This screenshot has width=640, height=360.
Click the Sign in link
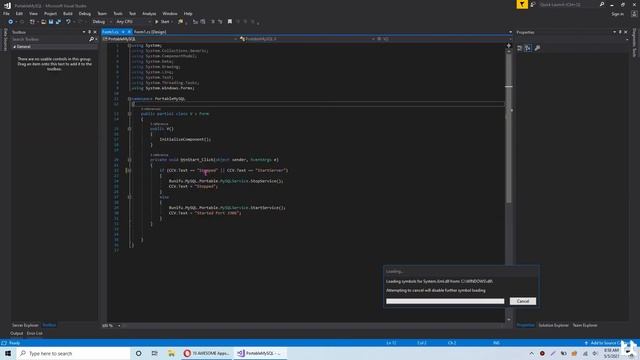coord(618,14)
